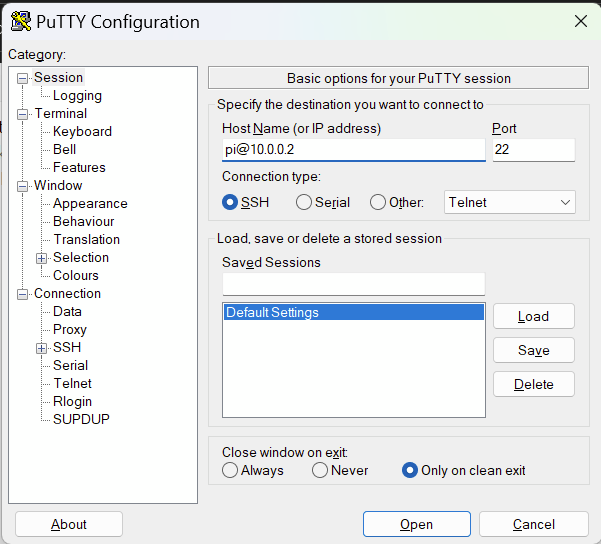Collapse the Connection category node
Image resolution: width=601 pixels, height=544 pixels.
tap(23, 294)
